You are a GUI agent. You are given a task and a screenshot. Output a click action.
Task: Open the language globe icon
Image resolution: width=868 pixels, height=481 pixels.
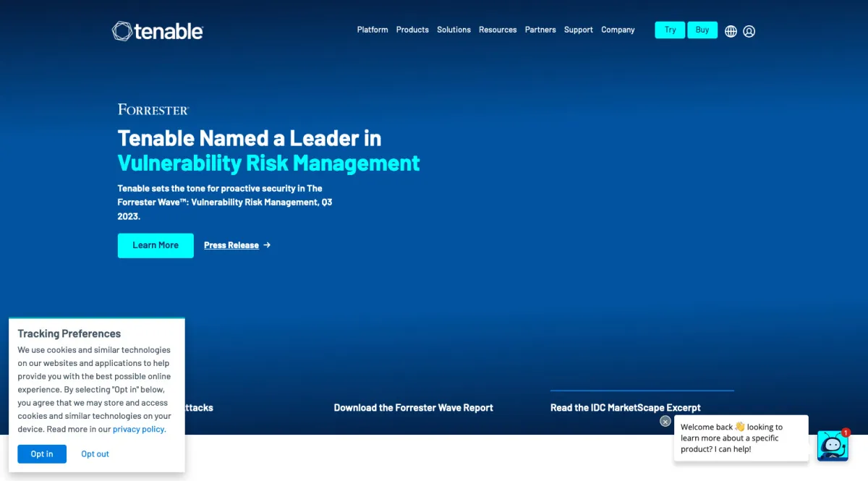click(x=731, y=31)
